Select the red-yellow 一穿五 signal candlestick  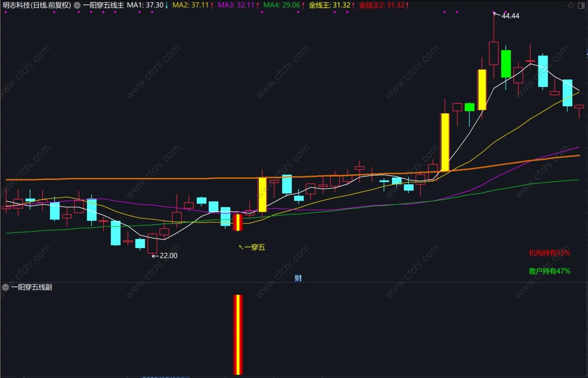tap(238, 222)
